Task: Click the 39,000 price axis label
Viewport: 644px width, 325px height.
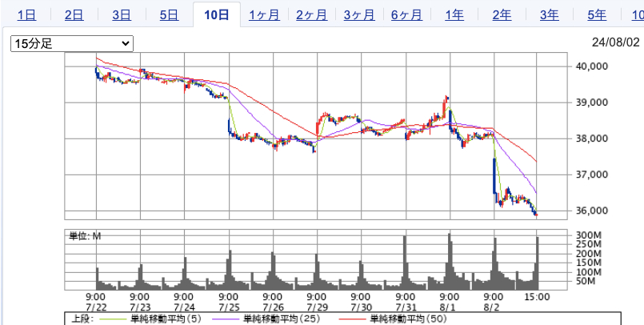Action: pyautogui.click(x=591, y=102)
